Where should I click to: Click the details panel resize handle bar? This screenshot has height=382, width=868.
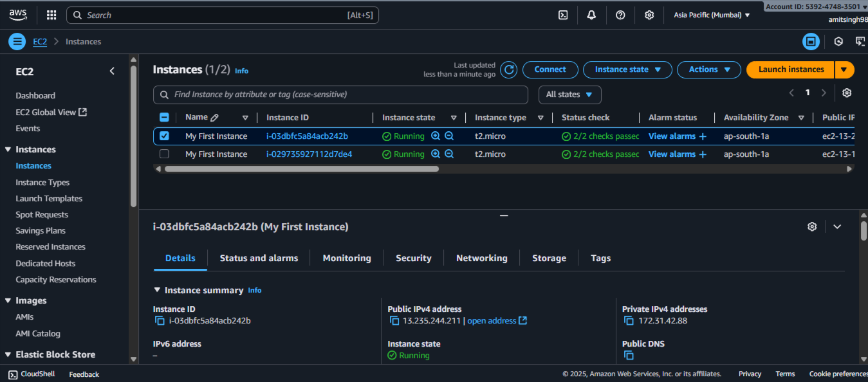[504, 215]
